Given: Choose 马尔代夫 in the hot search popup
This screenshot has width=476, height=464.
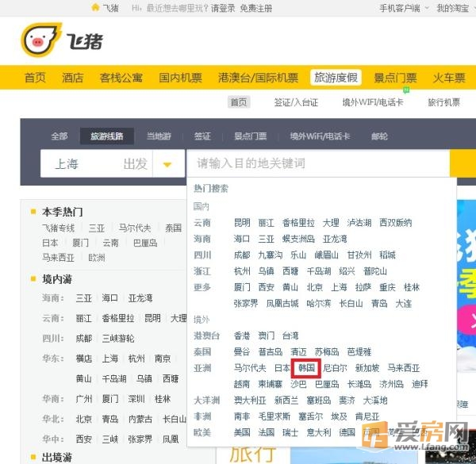Looking at the screenshot, I should (x=250, y=368).
